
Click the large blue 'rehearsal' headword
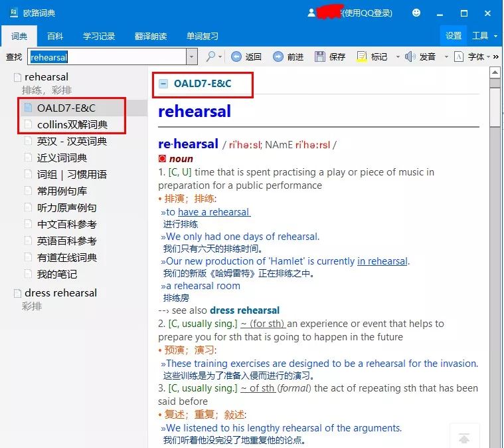195,112
